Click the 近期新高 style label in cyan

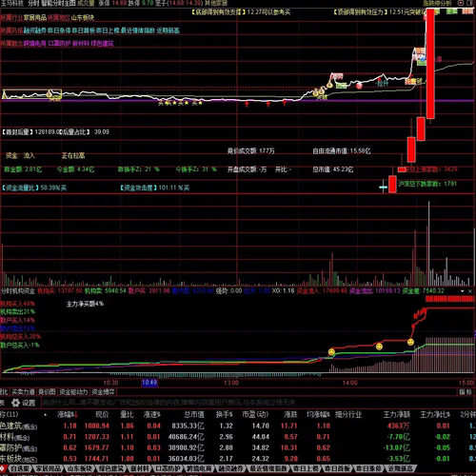pos(168,30)
